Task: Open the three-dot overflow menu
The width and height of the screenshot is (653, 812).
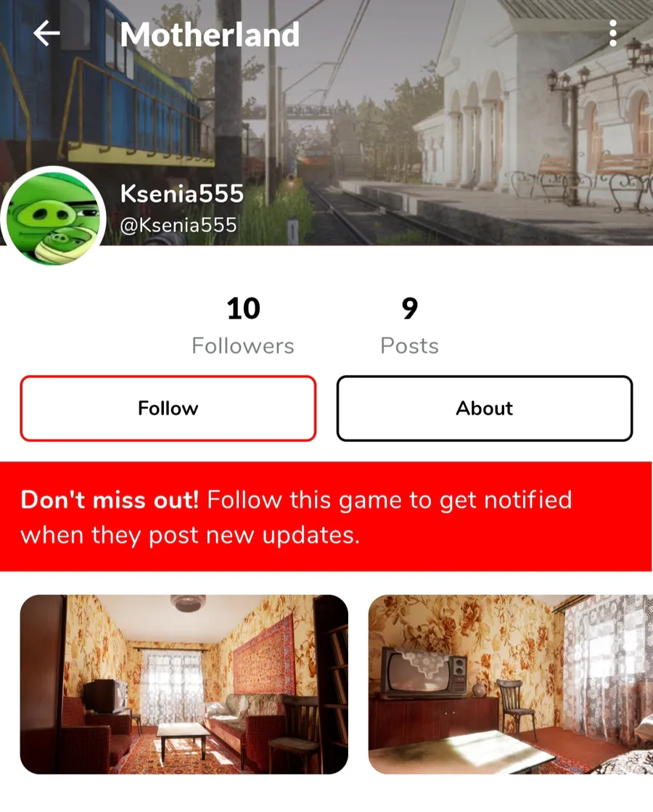Action: click(x=613, y=33)
